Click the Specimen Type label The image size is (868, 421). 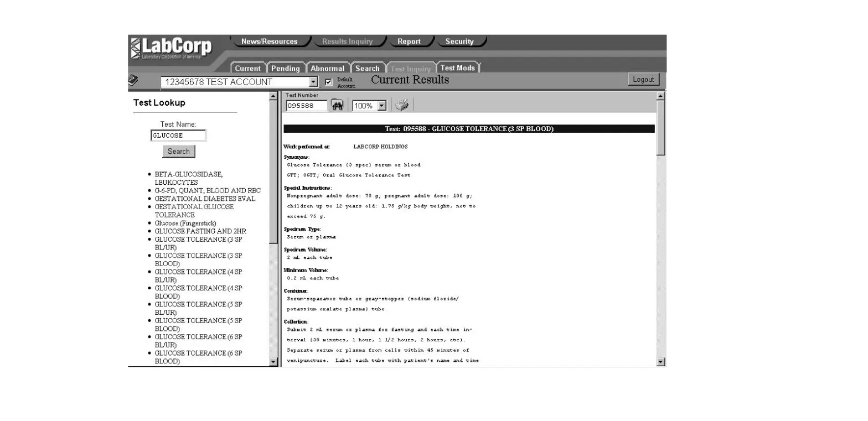coord(302,229)
